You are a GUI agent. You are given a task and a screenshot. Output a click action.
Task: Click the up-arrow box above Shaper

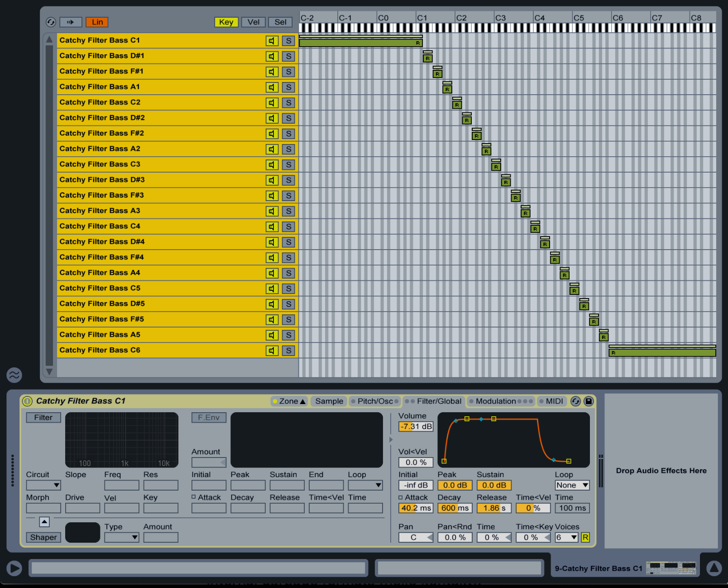[44, 522]
